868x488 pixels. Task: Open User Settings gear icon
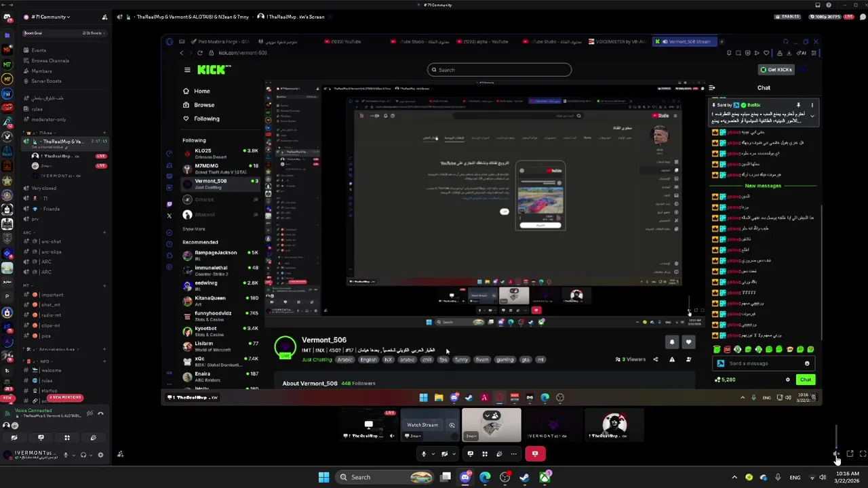(100, 455)
